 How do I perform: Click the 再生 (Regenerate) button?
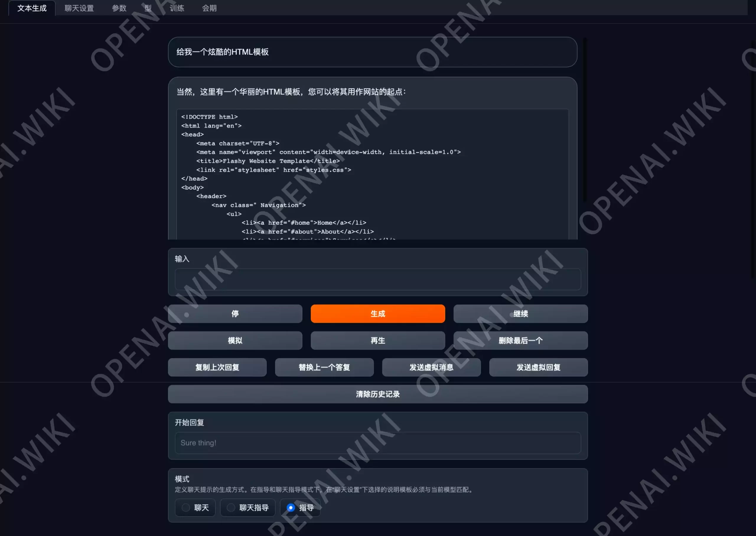coord(377,340)
